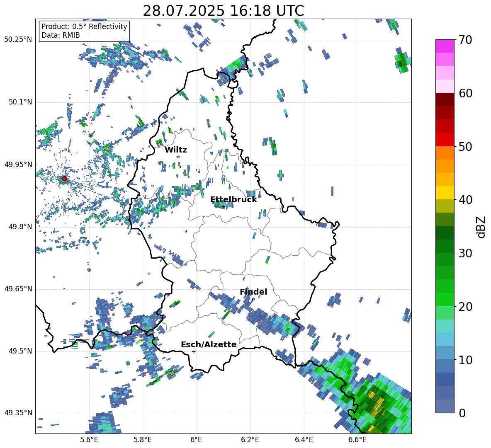Click the dark maroon swatch below 60 dBZ
The width and height of the screenshot is (491, 448).
tap(445, 99)
